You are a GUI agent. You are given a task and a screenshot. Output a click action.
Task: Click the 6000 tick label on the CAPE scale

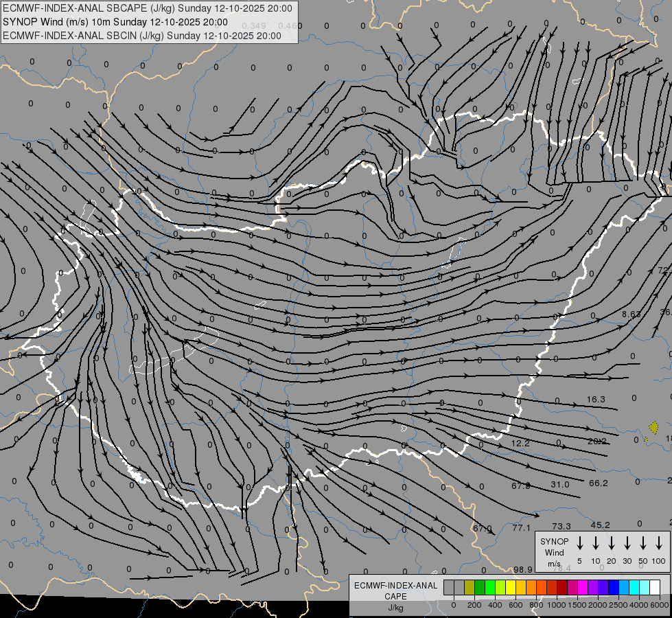click(x=659, y=605)
